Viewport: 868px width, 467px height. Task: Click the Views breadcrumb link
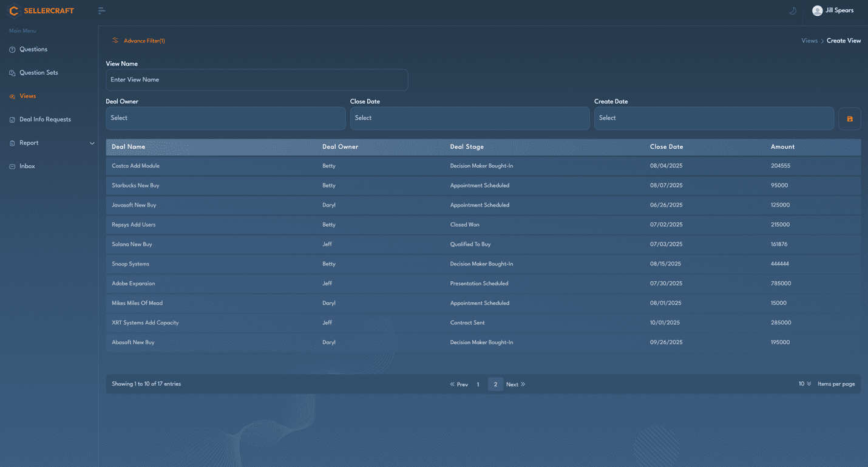[x=809, y=41]
